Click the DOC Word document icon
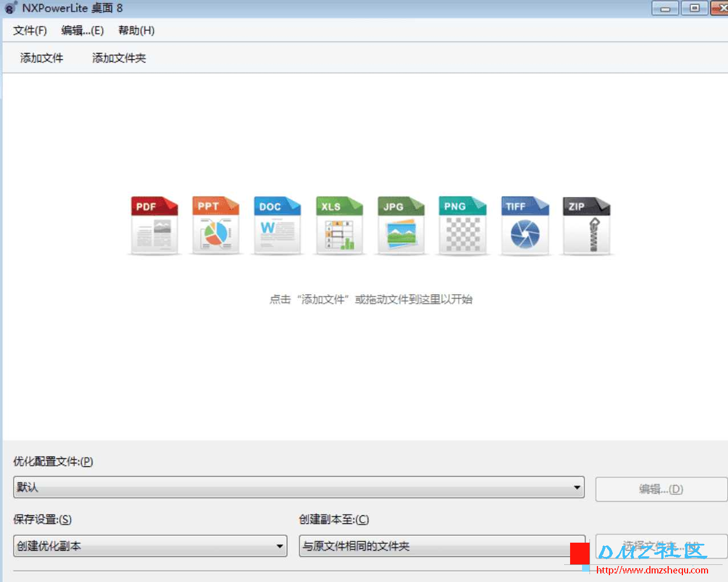 click(277, 226)
